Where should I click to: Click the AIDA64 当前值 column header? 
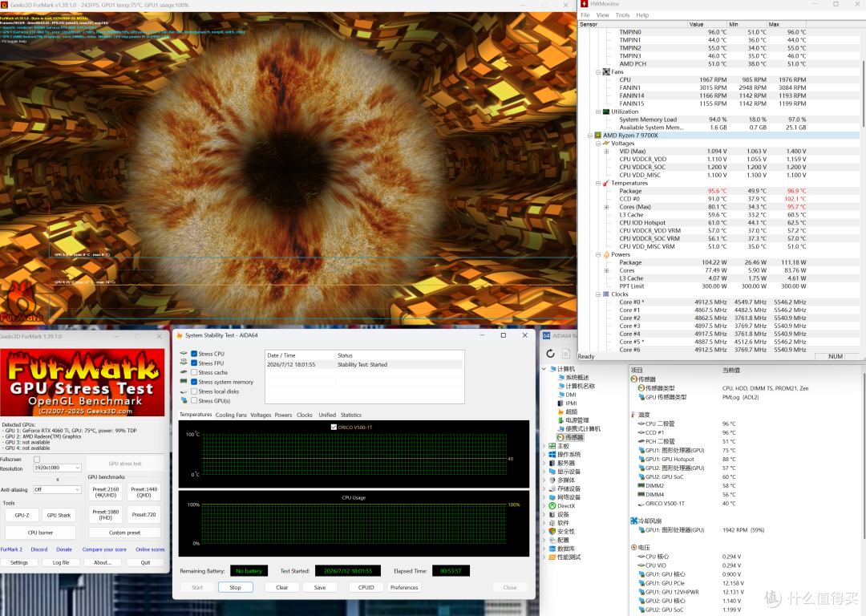[x=730, y=370]
